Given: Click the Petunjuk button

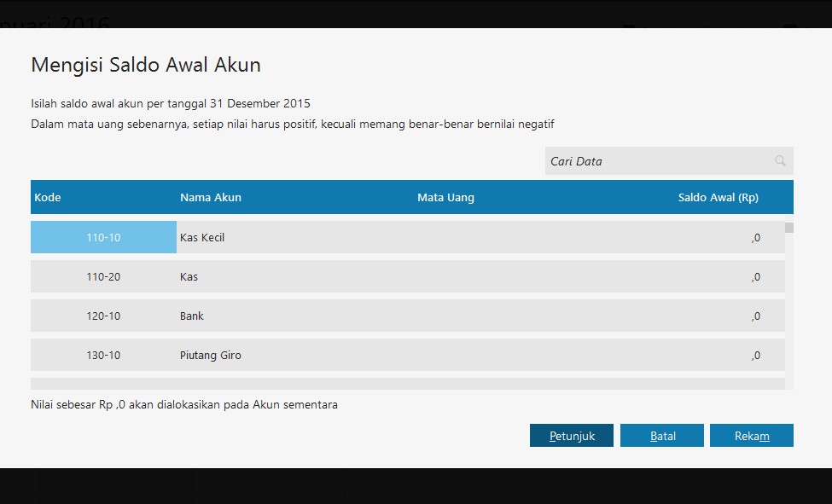Looking at the screenshot, I should [571, 435].
